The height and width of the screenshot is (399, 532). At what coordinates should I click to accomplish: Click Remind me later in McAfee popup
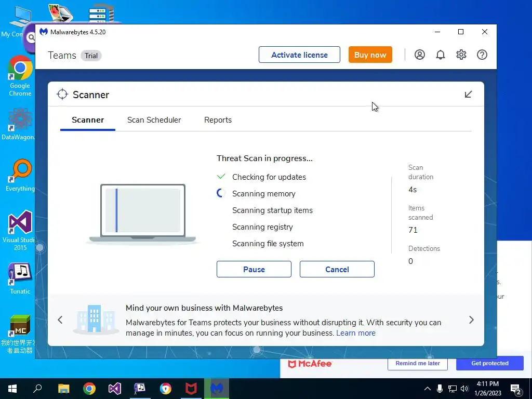pos(418,363)
